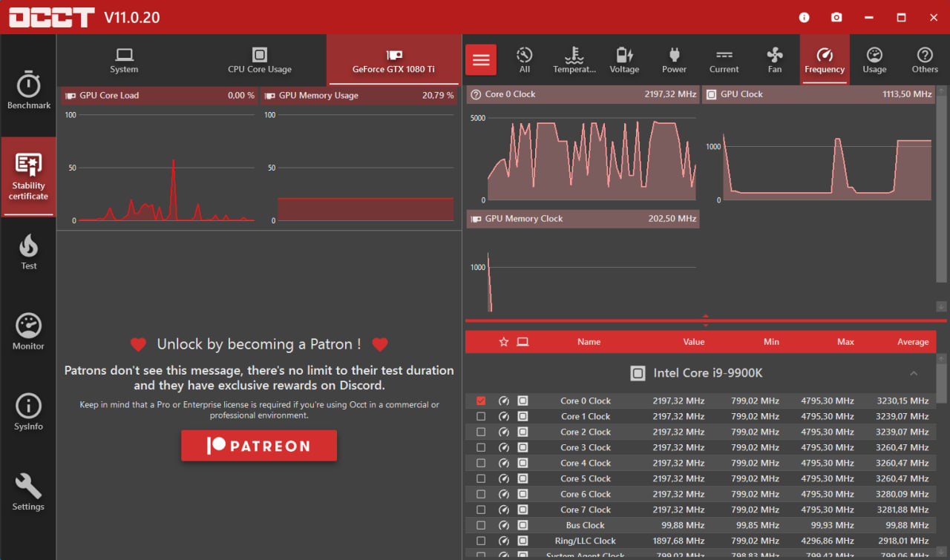Click the gauge icon on Core 6 Clock row
The height and width of the screenshot is (560, 950).
point(504,494)
